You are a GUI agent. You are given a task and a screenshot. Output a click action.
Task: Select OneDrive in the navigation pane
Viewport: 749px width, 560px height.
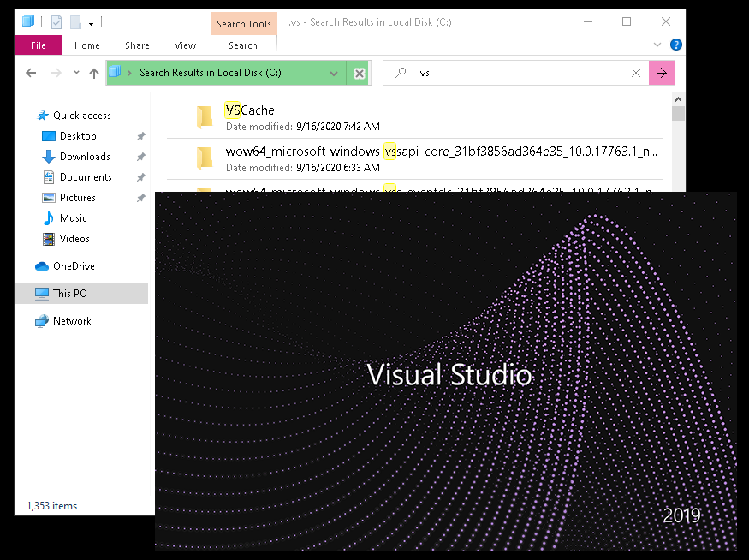[74, 266]
